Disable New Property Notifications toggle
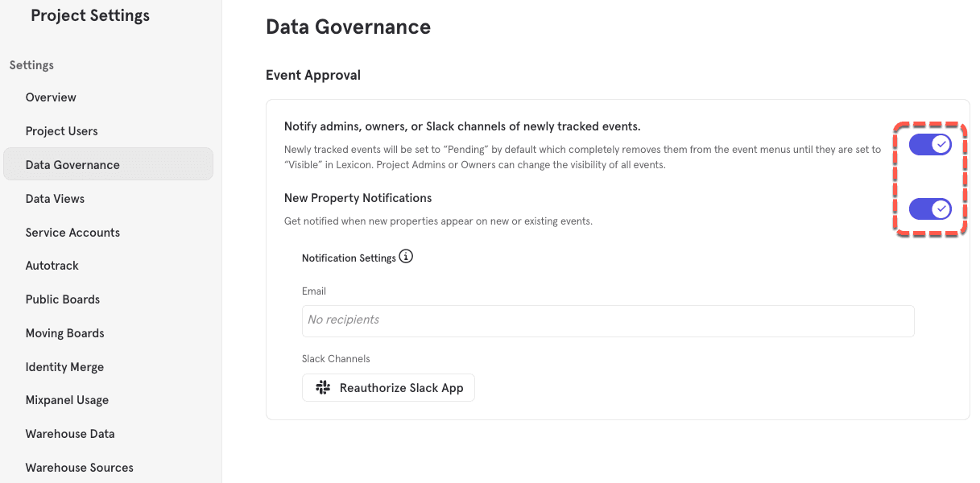 (x=930, y=208)
